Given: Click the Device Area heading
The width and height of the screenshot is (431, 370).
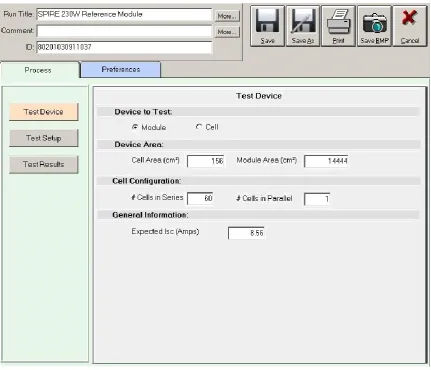Looking at the screenshot, I should tap(139, 145).
